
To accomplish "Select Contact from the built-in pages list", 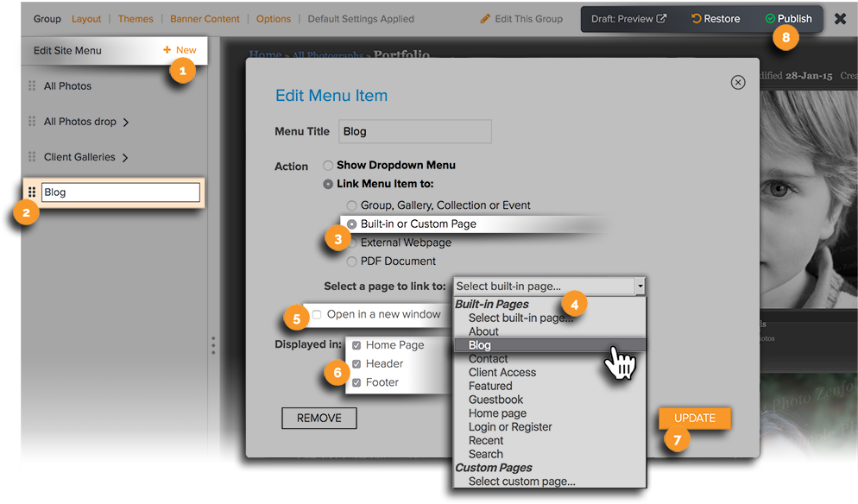I will tap(488, 359).
